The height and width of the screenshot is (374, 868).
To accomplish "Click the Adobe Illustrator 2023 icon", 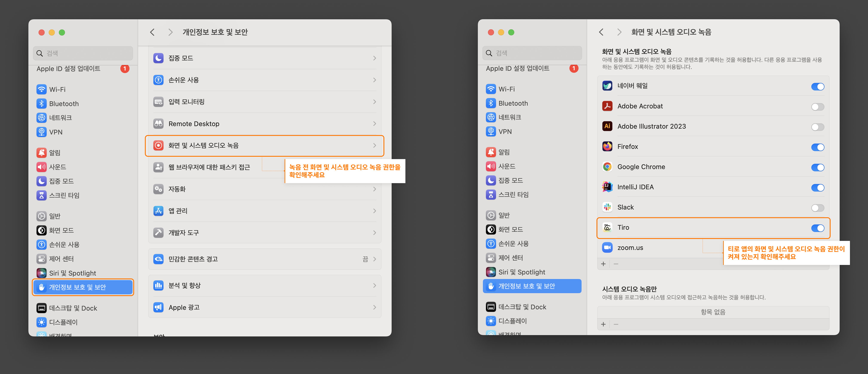I will (x=607, y=126).
